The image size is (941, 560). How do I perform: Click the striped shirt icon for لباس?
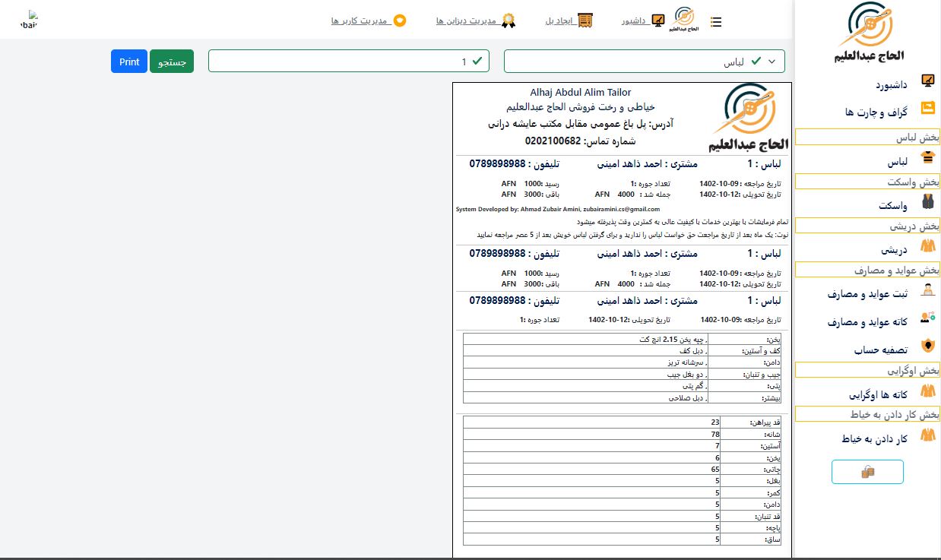[x=927, y=158]
